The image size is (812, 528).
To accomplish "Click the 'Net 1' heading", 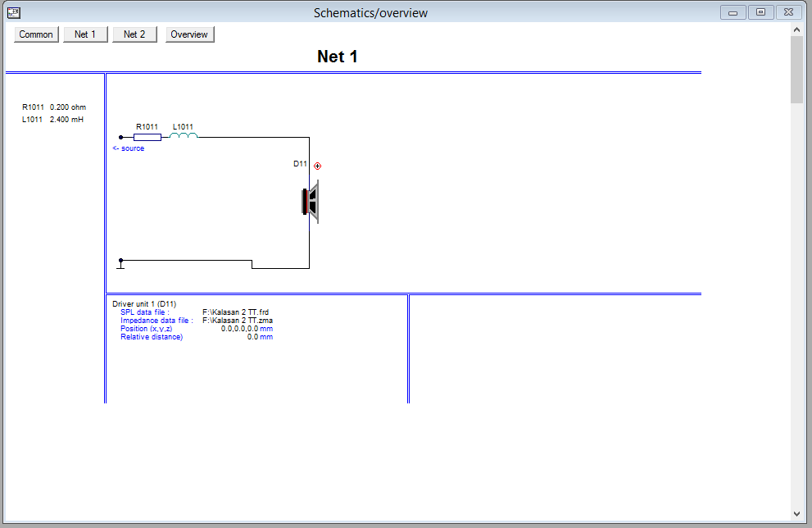I will tap(338, 57).
